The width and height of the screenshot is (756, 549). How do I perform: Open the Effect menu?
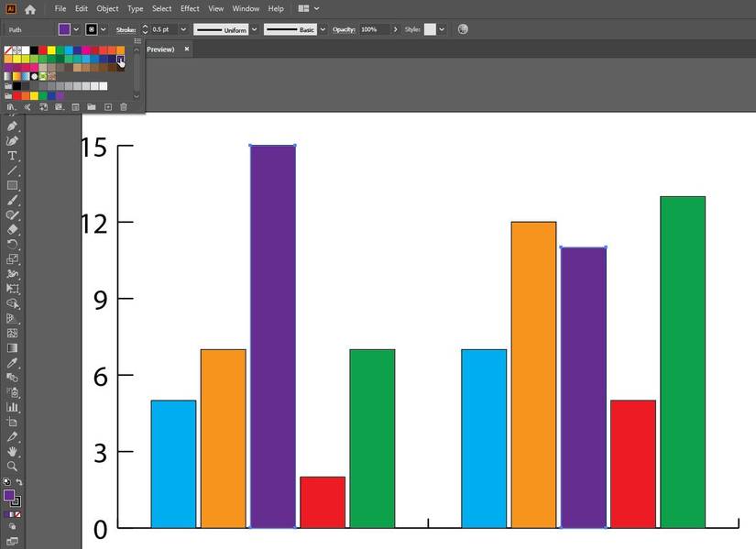189,8
